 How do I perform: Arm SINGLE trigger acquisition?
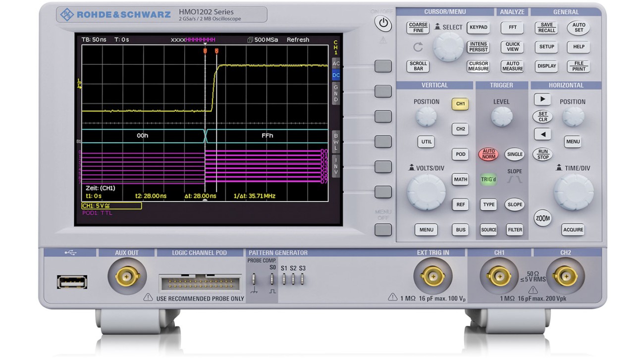point(515,155)
